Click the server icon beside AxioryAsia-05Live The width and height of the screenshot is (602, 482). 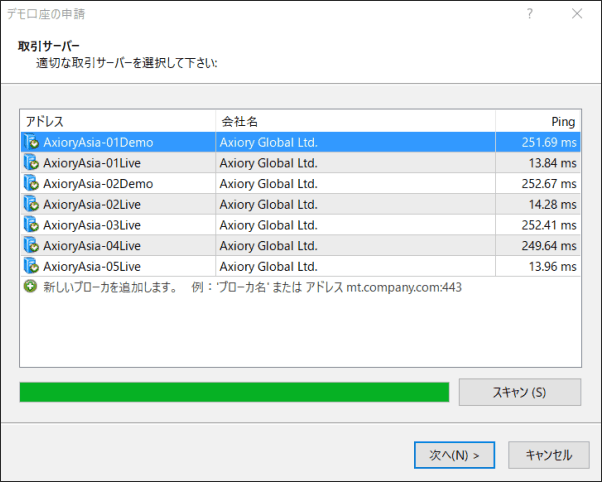(31, 266)
